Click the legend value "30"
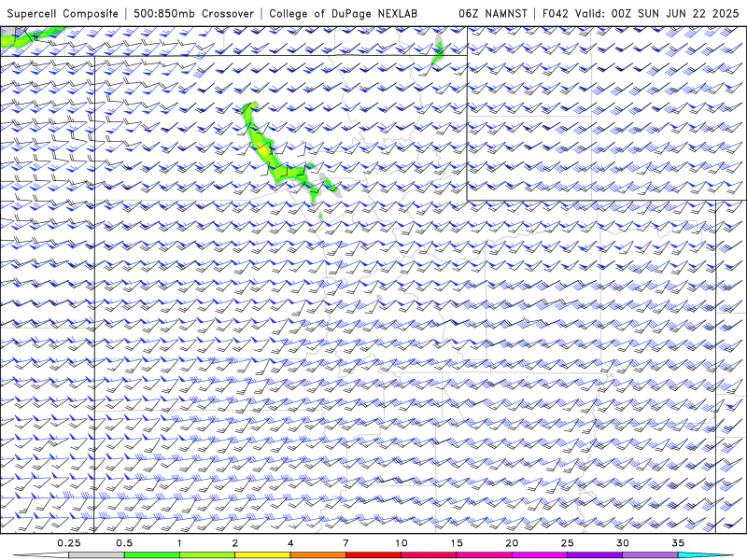The width and height of the screenshot is (747, 560). (x=623, y=543)
